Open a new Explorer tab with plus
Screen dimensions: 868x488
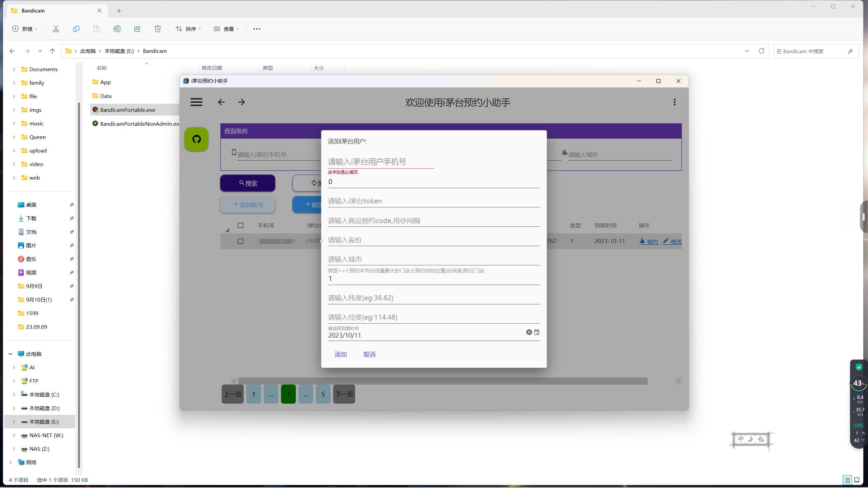click(x=119, y=11)
